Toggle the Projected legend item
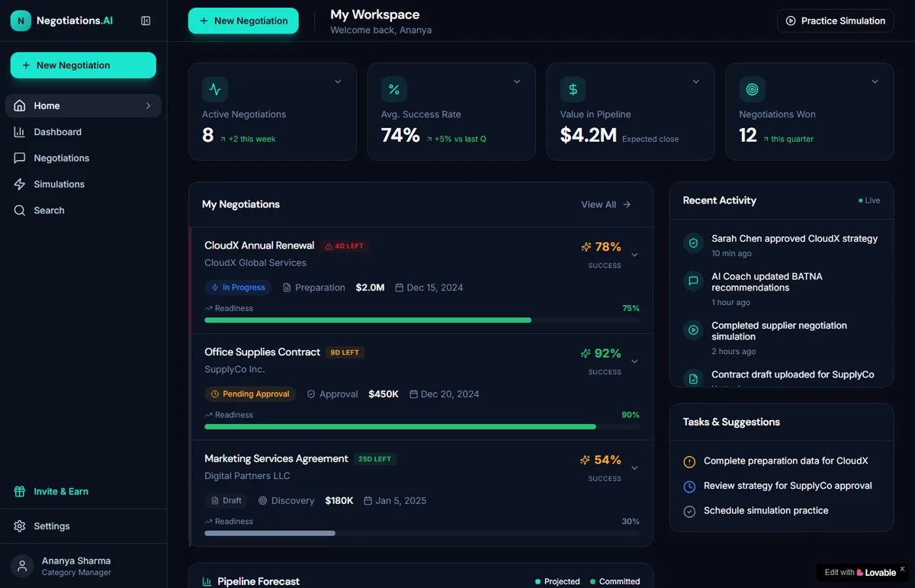 557,581
